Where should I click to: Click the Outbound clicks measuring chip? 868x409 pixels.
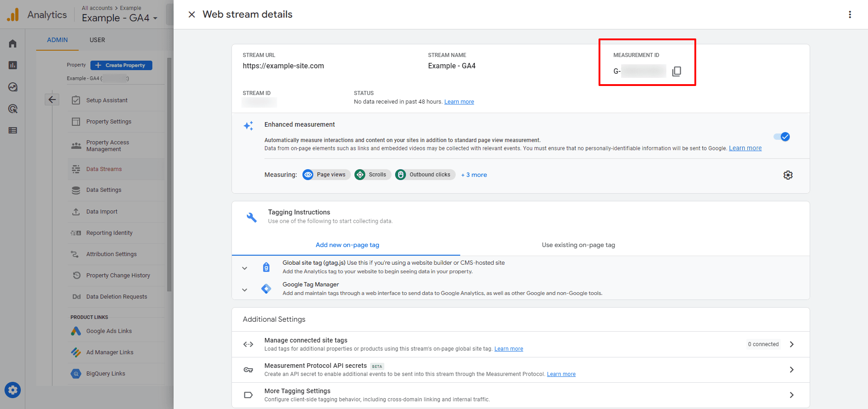[425, 175]
